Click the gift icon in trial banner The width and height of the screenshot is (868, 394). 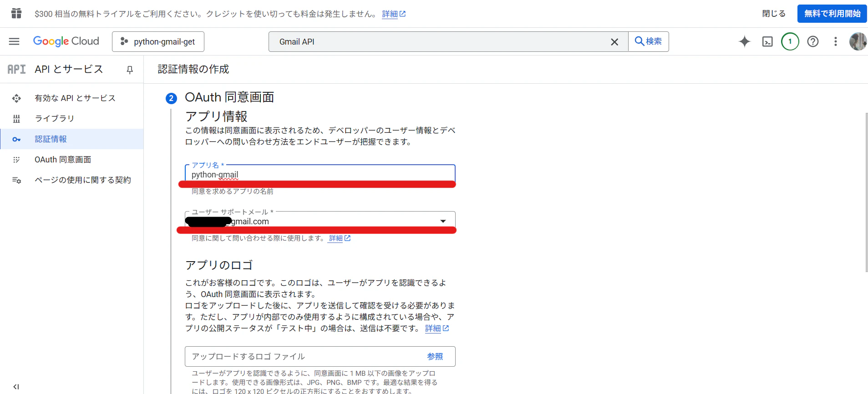point(16,14)
